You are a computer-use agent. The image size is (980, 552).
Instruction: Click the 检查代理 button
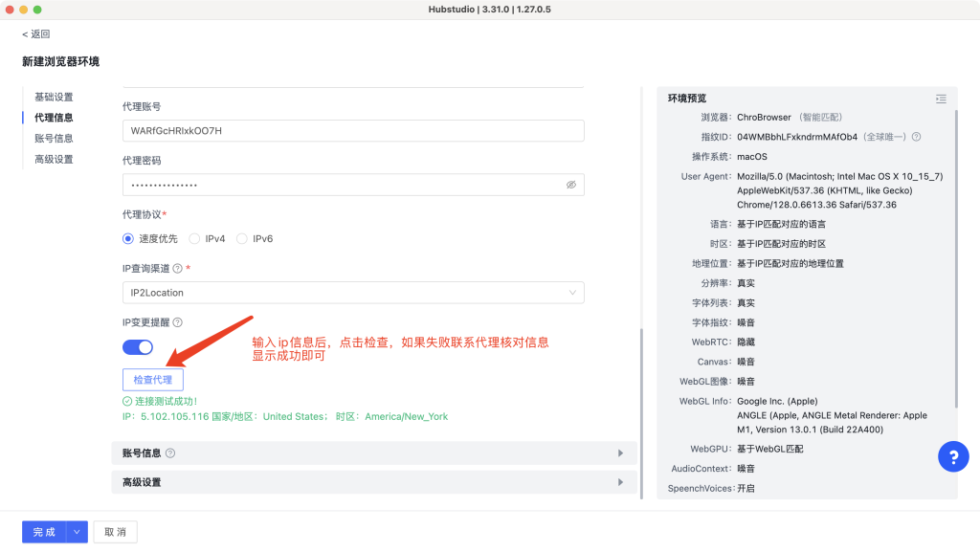click(152, 380)
